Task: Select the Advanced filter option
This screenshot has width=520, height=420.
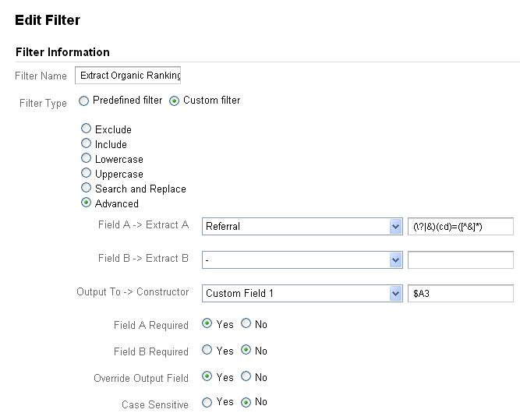Action: click(x=86, y=203)
